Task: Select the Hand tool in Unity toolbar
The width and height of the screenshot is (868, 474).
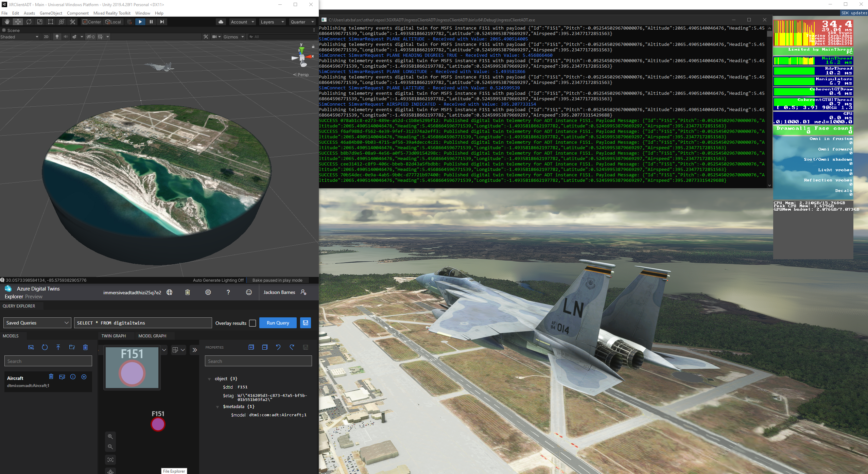Action: pyautogui.click(x=7, y=22)
